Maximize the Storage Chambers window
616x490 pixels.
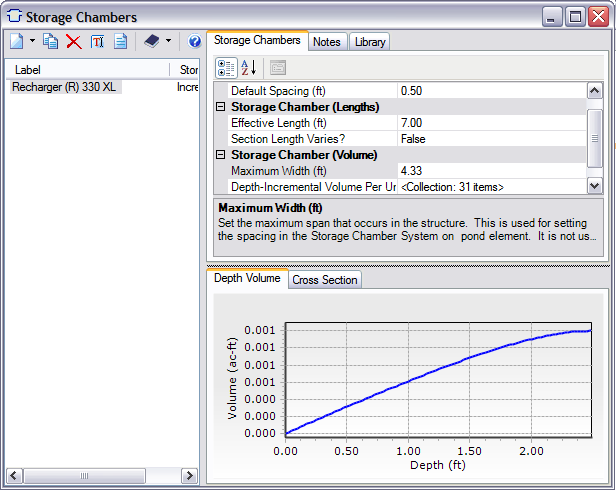pyautogui.click(x=575, y=17)
